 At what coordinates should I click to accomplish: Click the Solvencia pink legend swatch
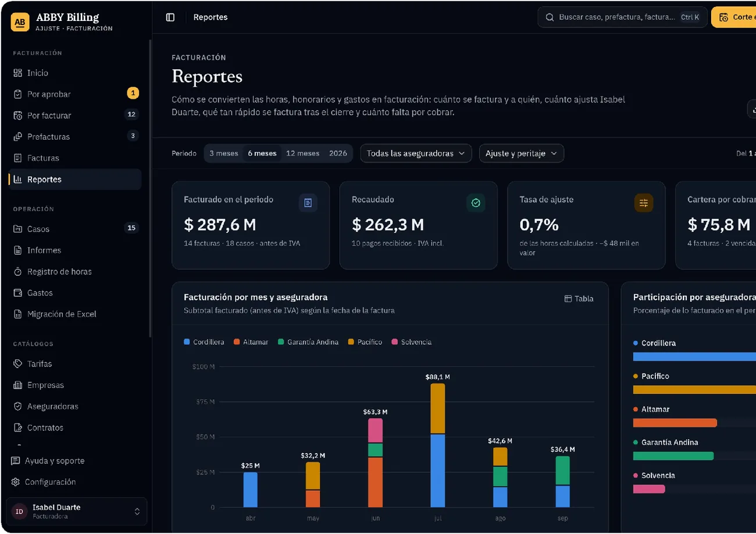395,342
